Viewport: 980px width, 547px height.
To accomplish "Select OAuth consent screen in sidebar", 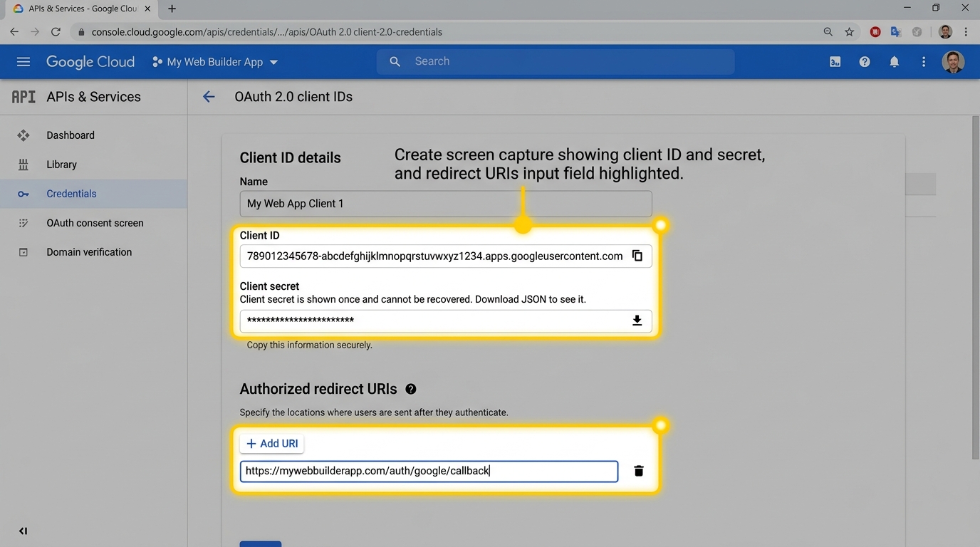I will 95,223.
